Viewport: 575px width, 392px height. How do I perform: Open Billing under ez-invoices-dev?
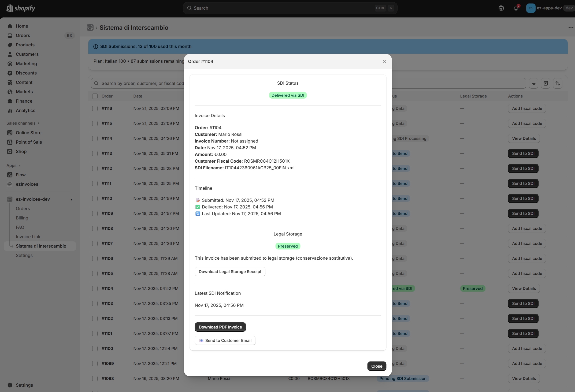coord(22,218)
